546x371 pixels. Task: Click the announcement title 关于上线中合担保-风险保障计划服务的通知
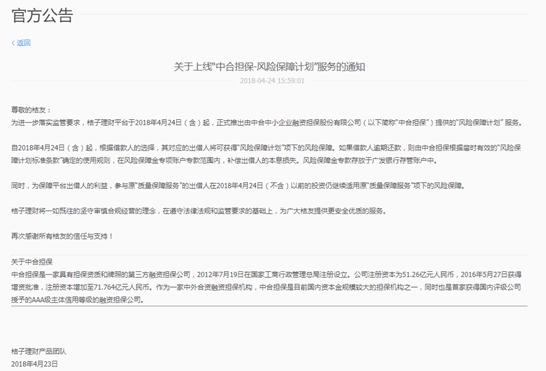[270, 67]
